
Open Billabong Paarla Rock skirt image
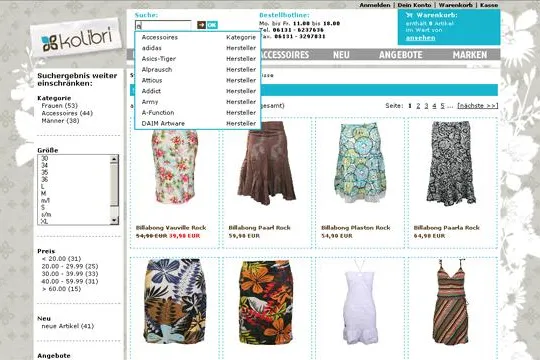[x=451, y=163]
